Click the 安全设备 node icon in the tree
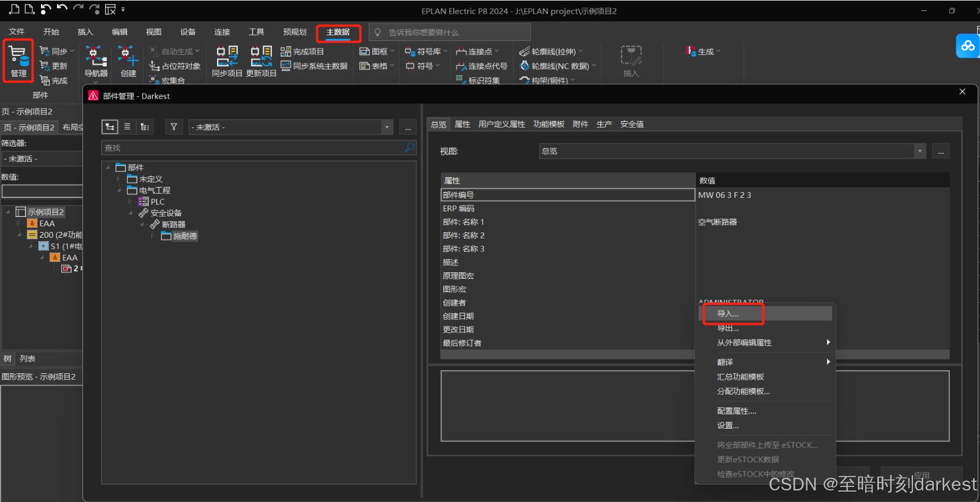The width and height of the screenshot is (980, 502). click(143, 213)
